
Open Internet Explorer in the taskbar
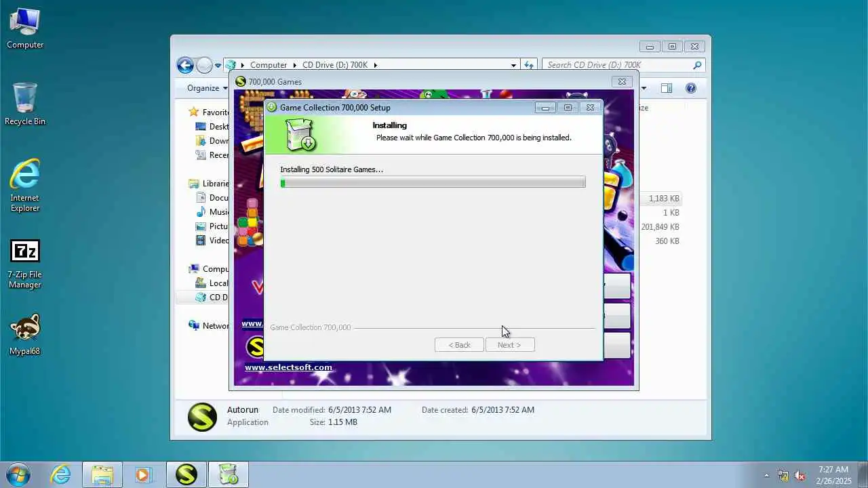point(61,474)
